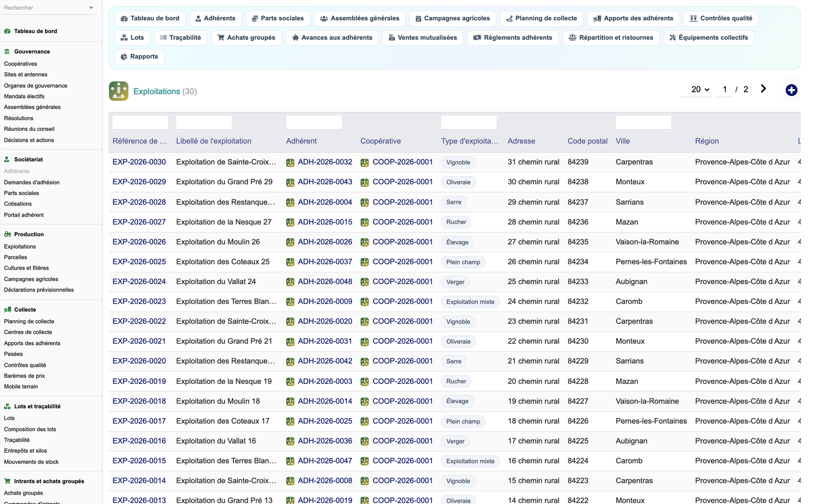The height and width of the screenshot is (504, 815).
Task: Open Parcelles in sidebar
Action: click(x=16, y=257)
